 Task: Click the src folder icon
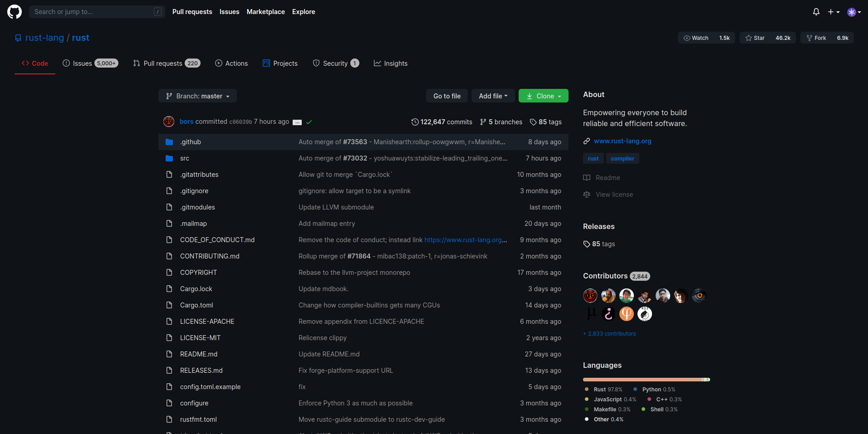coord(169,158)
